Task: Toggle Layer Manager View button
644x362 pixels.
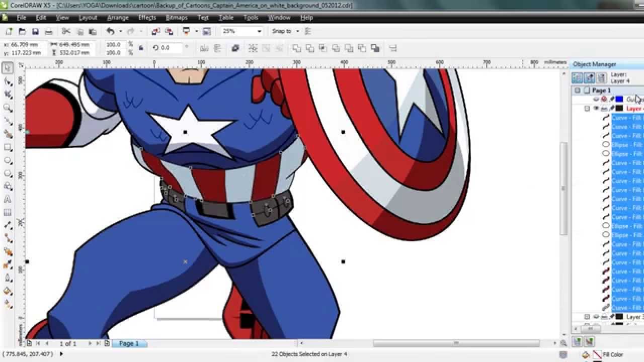Action: tap(601, 77)
